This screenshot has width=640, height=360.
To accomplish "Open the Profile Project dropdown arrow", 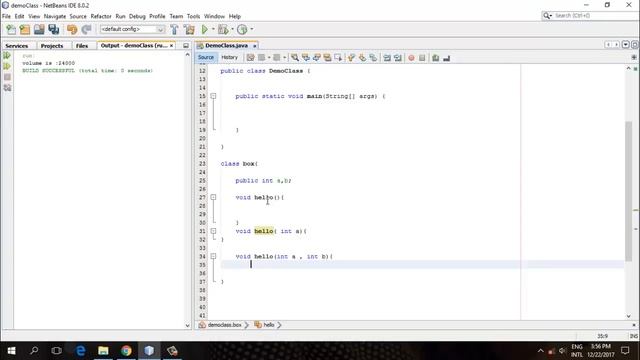I will 251,29.
